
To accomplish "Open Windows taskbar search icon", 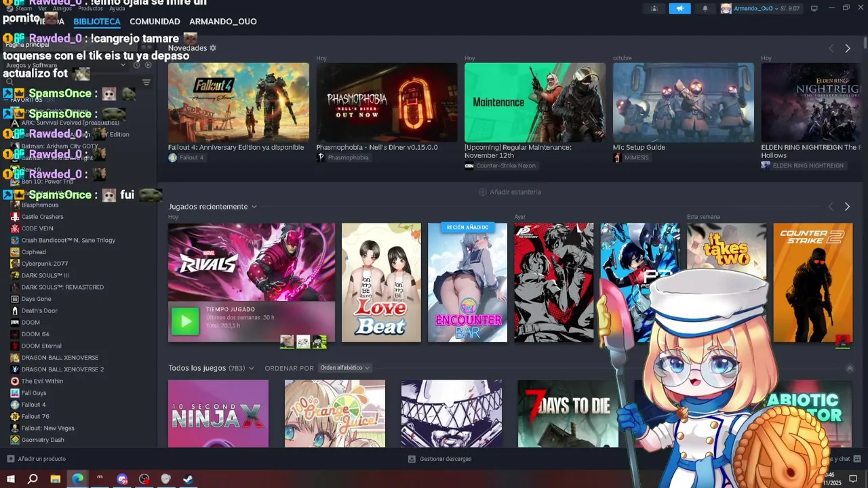I will coord(33,479).
